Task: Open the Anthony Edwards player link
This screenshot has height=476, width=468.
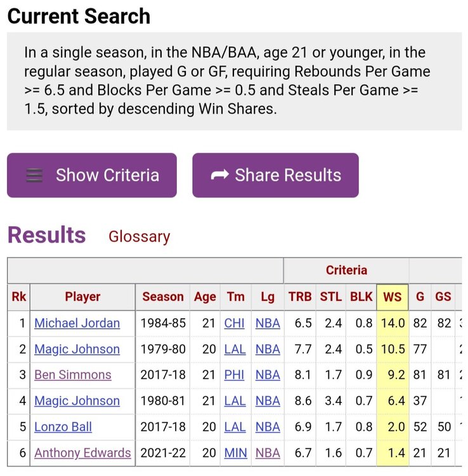Action: click(x=82, y=453)
